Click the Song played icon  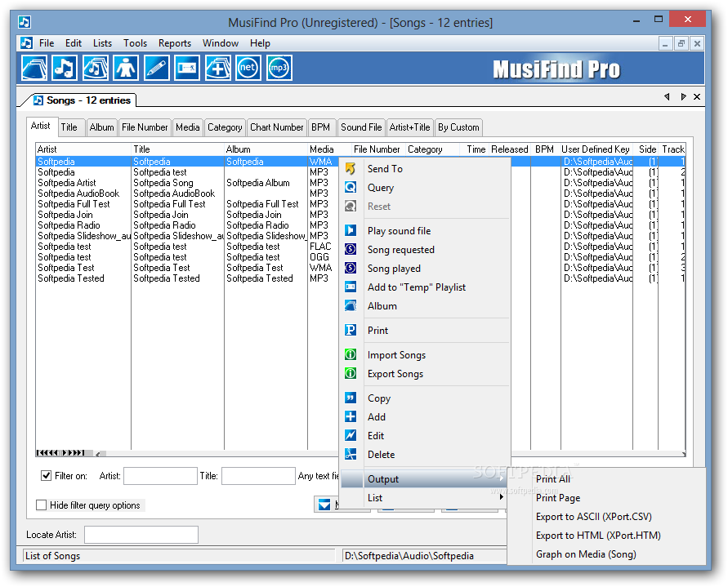tap(351, 269)
